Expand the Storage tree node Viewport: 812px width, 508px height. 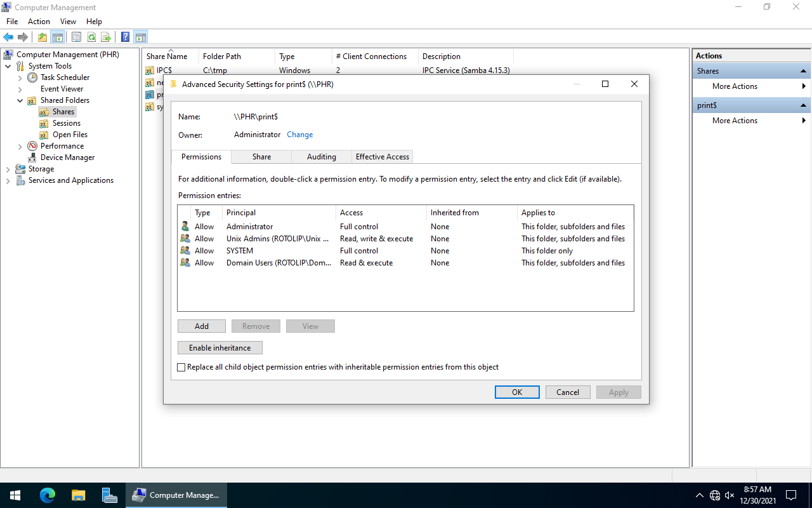[8, 169]
